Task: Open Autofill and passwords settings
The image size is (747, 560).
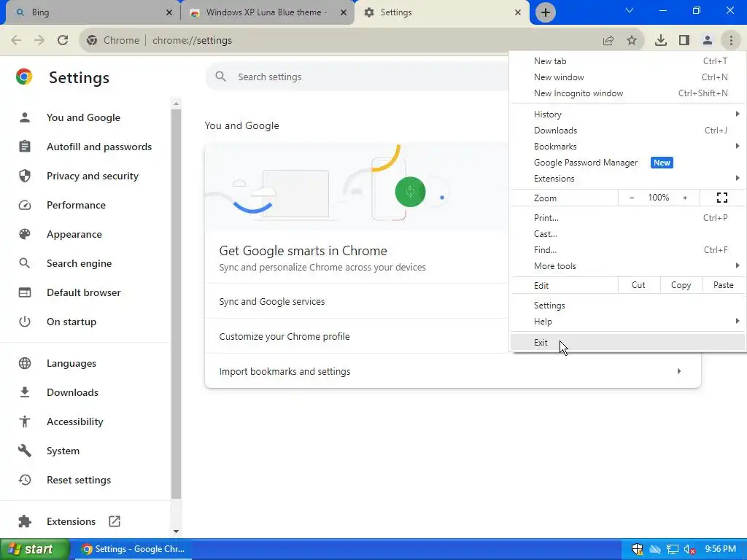Action: (x=99, y=147)
